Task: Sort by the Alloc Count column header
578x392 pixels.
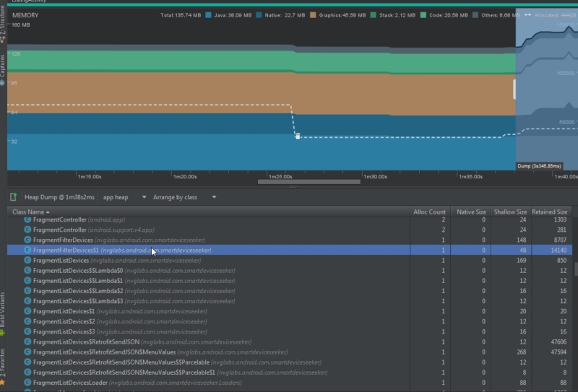Action: (430, 212)
